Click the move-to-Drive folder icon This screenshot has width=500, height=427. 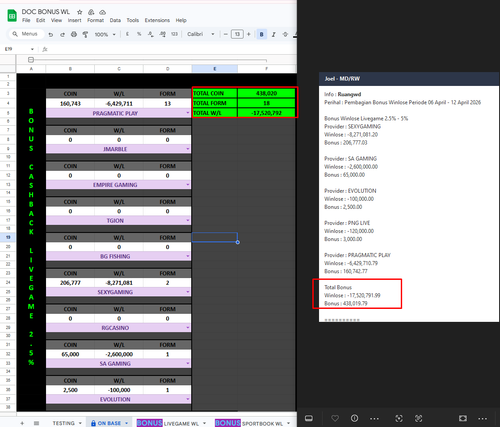point(91,12)
